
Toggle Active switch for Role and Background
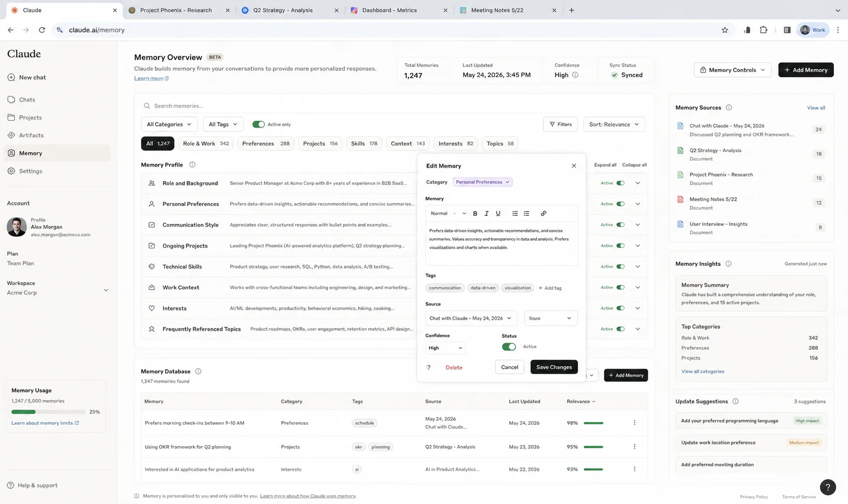coord(620,183)
